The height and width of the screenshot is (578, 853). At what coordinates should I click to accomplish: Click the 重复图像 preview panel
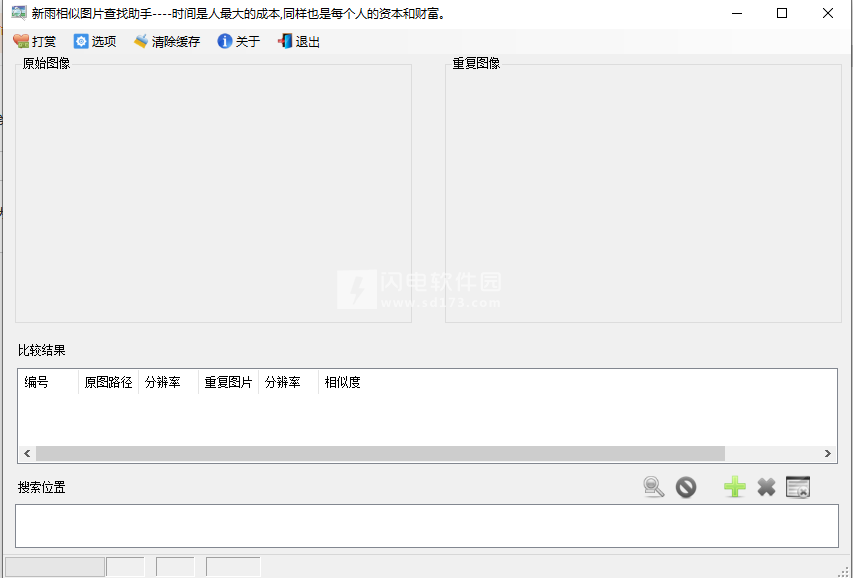tap(643, 193)
